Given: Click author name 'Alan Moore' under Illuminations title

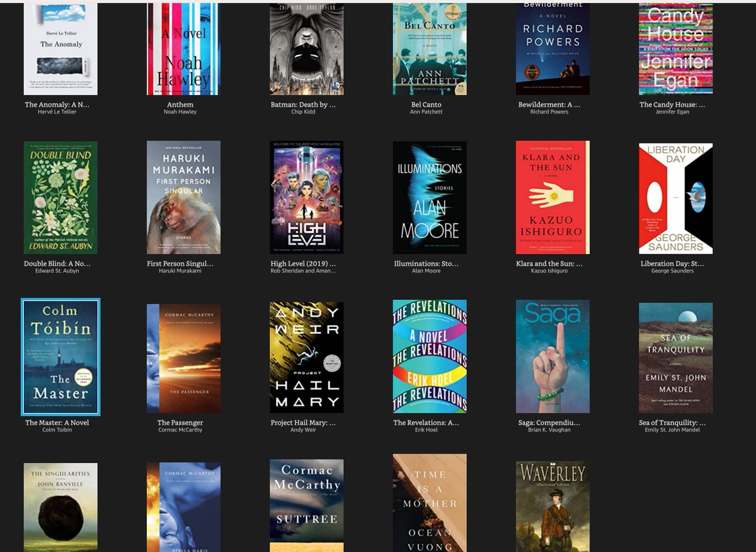Looking at the screenshot, I should coord(427,271).
